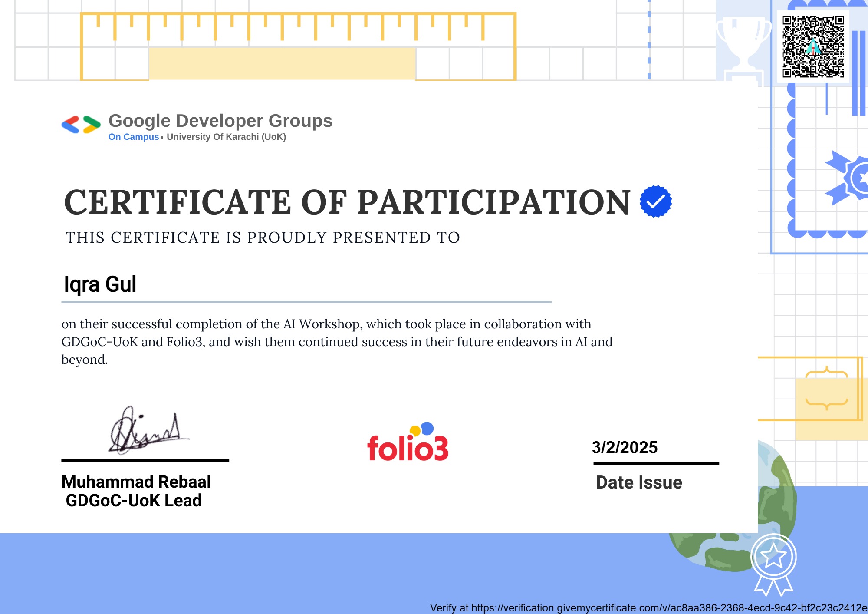
Task: Click "THIS CERTIFICATE IS PROUDLY PRESENTED TO"
Action: [x=263, y=238]
